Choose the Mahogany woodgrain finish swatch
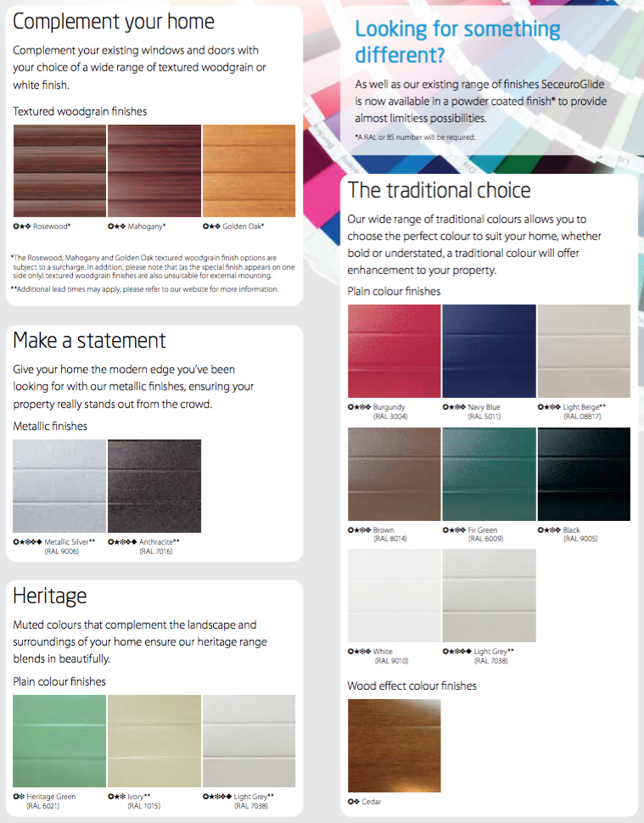Screen dimensions: 644x823 coord(154,171)
